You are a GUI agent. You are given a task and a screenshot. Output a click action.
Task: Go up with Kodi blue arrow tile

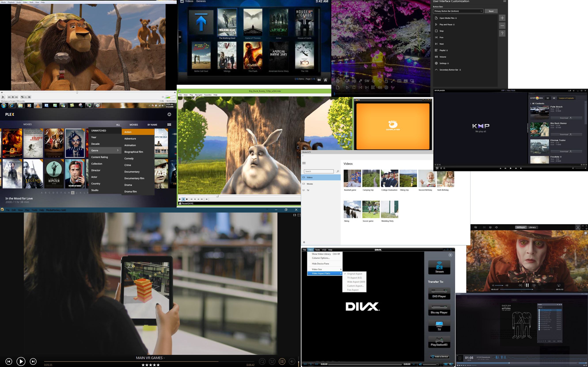point(201,22)
